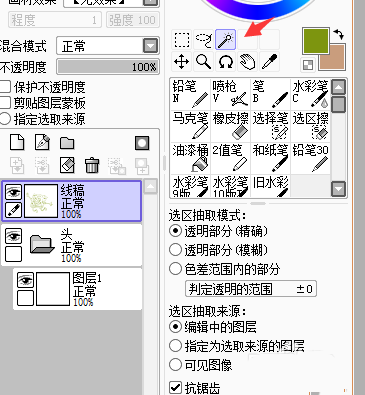Hide the 头 folder via eye icon

point(14,236)
